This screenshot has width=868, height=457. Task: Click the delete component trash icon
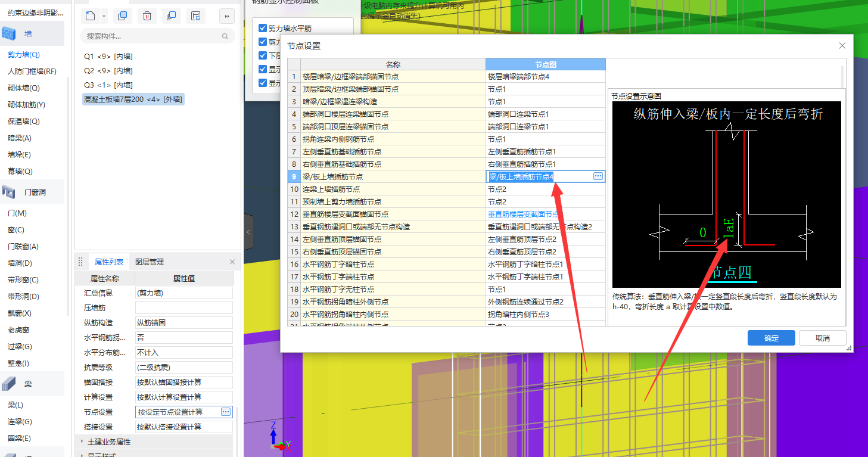click(x=147, y=16)
